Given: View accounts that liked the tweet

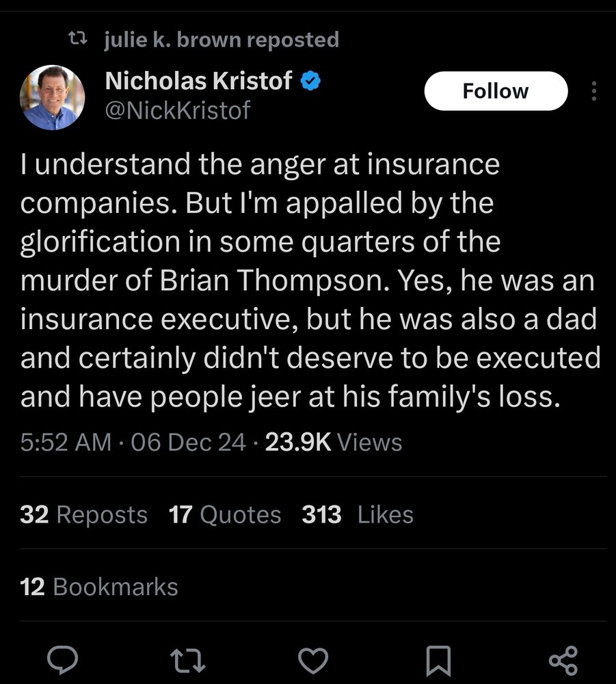Looking at the screenshot, I should click(359, 514).
